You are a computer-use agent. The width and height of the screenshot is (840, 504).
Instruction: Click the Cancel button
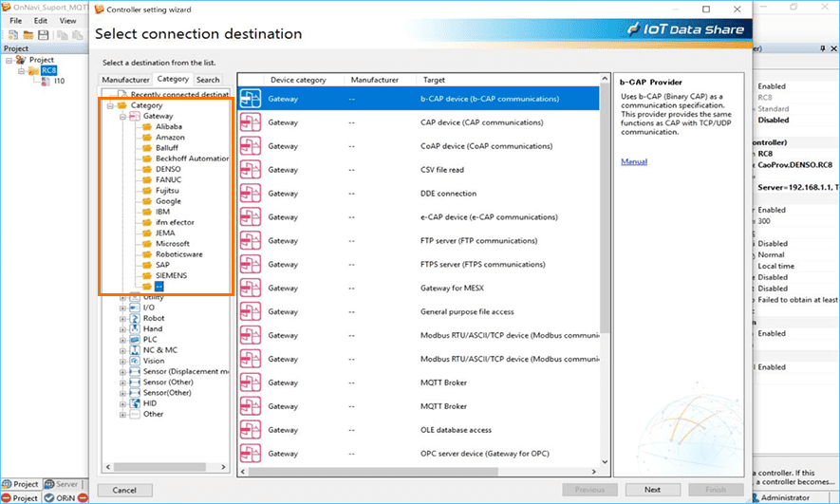(124, 490)
